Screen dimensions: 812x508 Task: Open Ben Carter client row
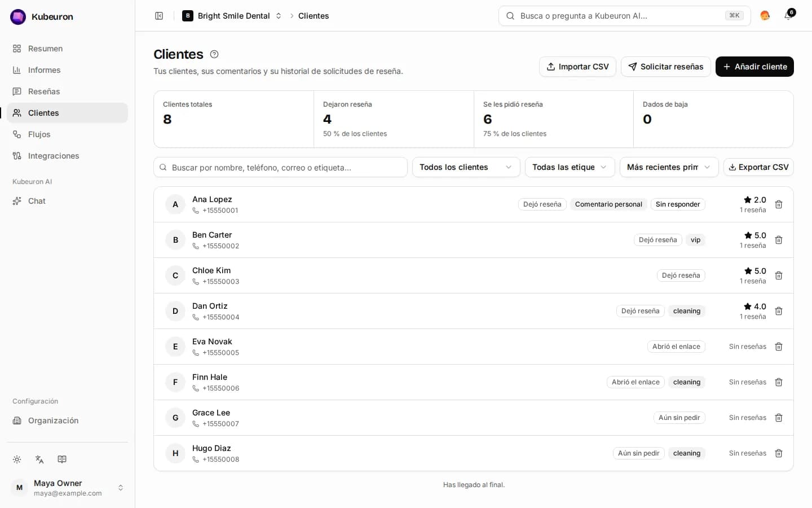[x=474, y=240]
